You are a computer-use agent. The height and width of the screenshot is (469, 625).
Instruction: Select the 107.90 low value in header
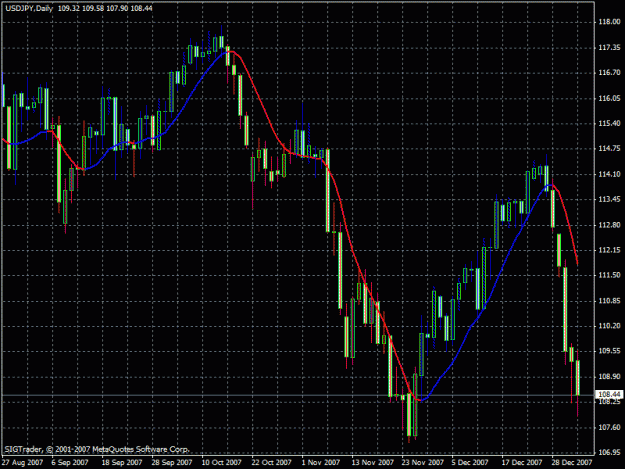tap(118, 8)
